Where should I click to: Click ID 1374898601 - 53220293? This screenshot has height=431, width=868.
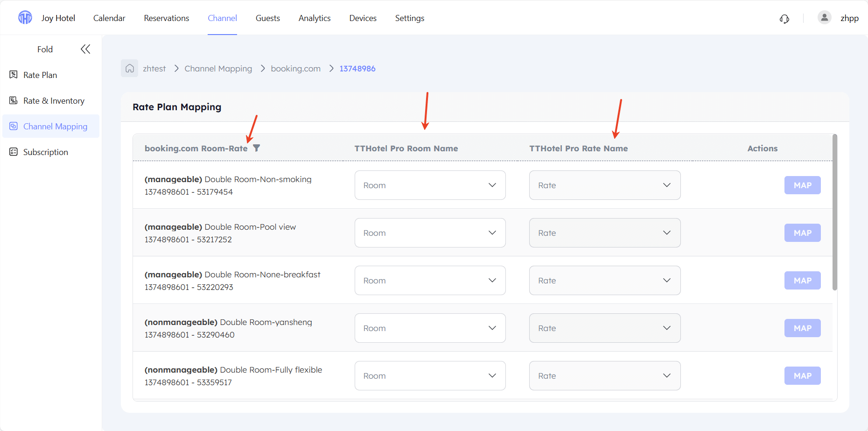(x=189, y=287)
